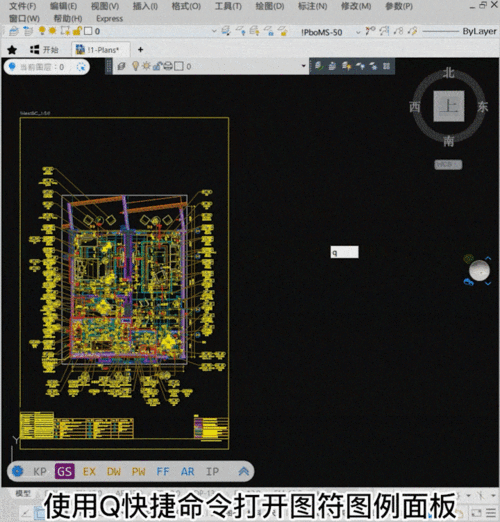
Task: Click fifth icon in dark layer tools panel
Action: click(373, 66)
